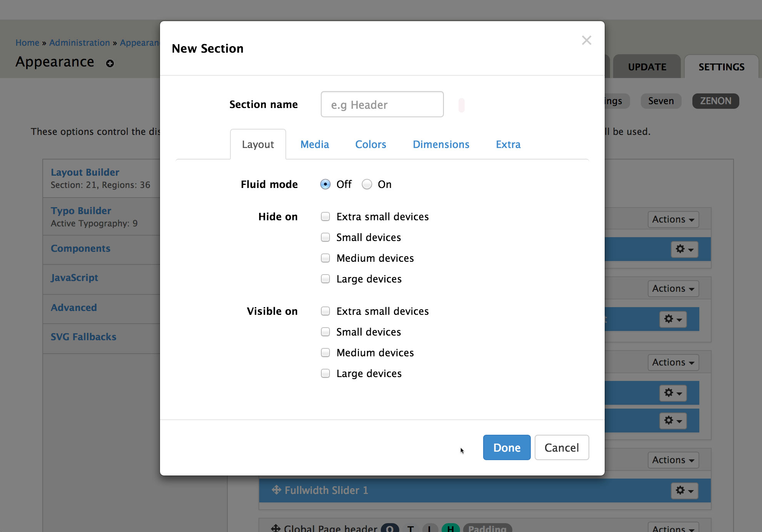The width and height of the screenshot is (762, 532).
Task: Expand the topmost gear dropdown in blue row
Action: click(684, 249)
